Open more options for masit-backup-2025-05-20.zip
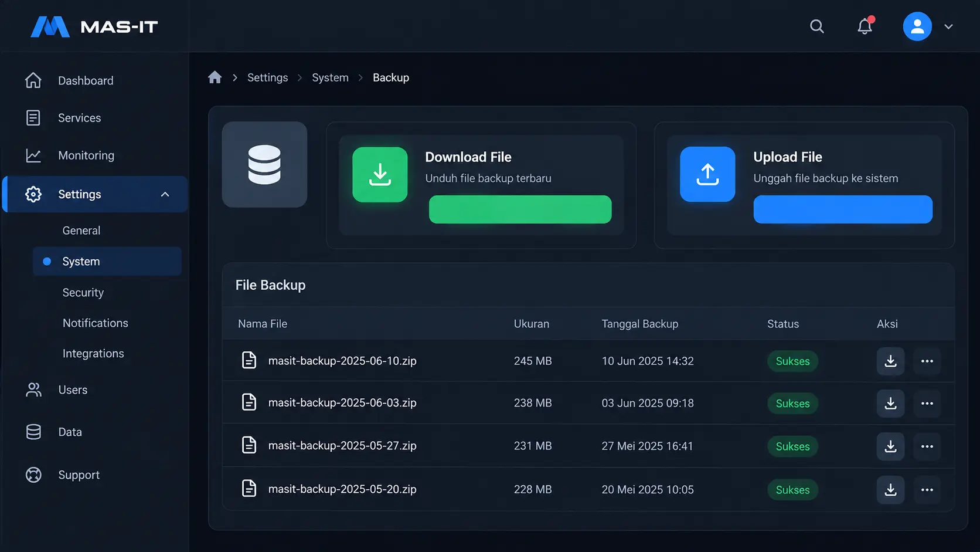Image resolution: width=980 pixels, height=552 pixels. [927, 490]
